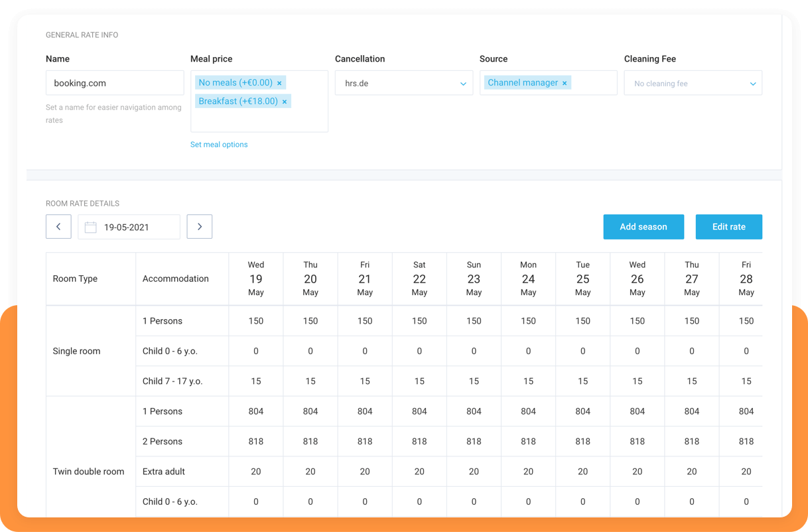The image size is (808, 532).
Task: Open the calendar picker icon in date field
Action: pos(90,227)
